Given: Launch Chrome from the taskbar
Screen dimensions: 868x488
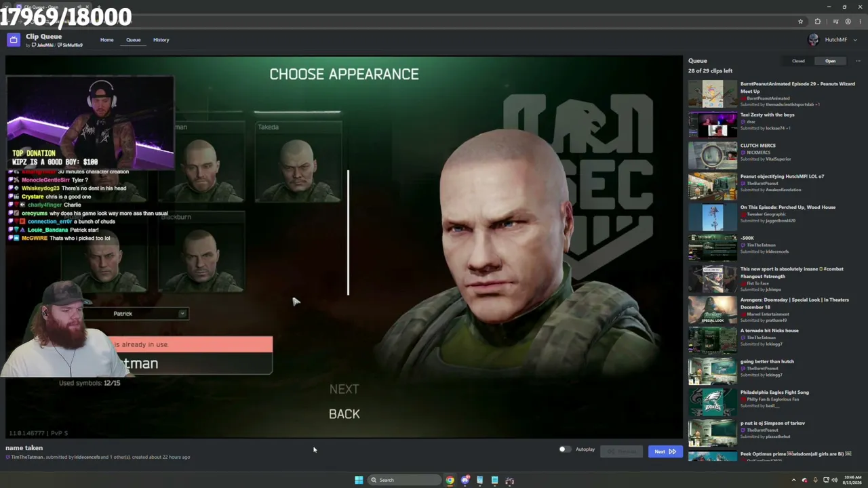Looking at the screenshot, I should (450, 480).
